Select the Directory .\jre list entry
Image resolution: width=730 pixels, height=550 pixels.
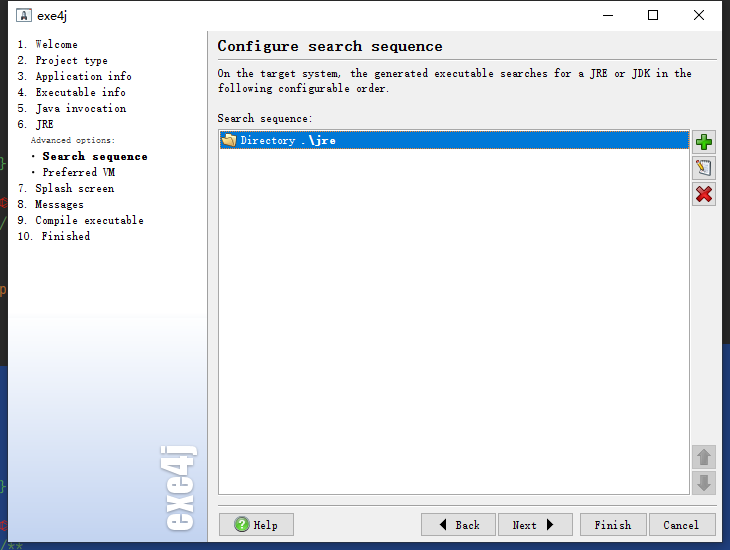click(288, 141)
